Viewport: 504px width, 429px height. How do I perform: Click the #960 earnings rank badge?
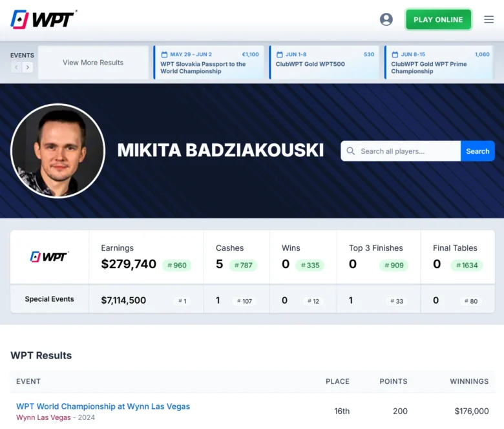(x=177, y=266)
